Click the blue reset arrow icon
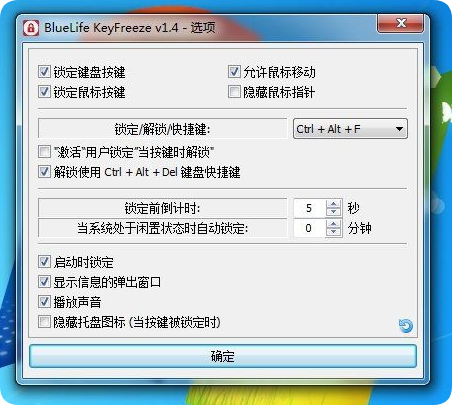 406,326
